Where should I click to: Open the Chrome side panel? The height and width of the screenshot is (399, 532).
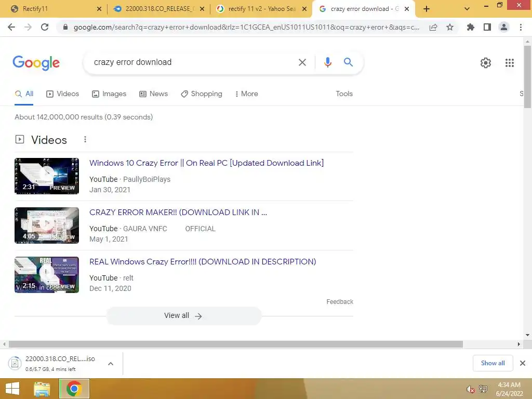(487, 27)
